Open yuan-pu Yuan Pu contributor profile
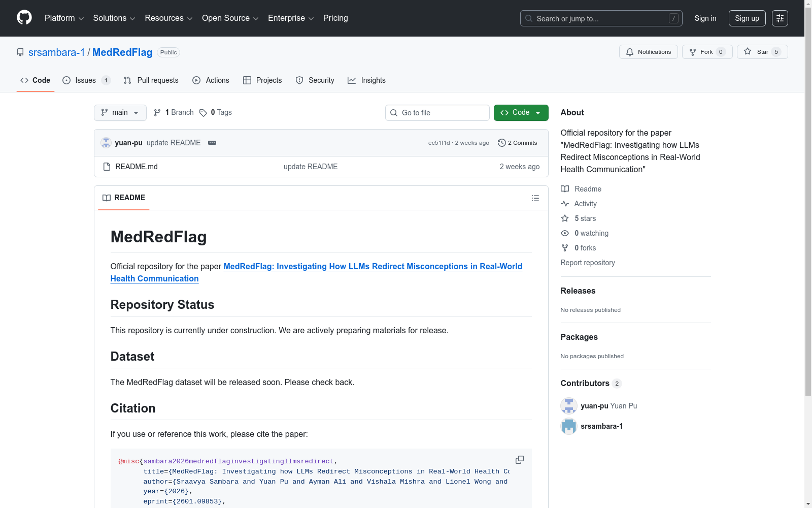 click(x=609, y=406)
